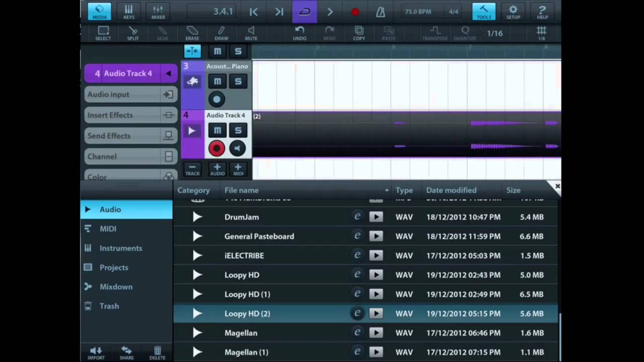Open the Media panel button
644x362 pixels.
(x=99, y=12)
